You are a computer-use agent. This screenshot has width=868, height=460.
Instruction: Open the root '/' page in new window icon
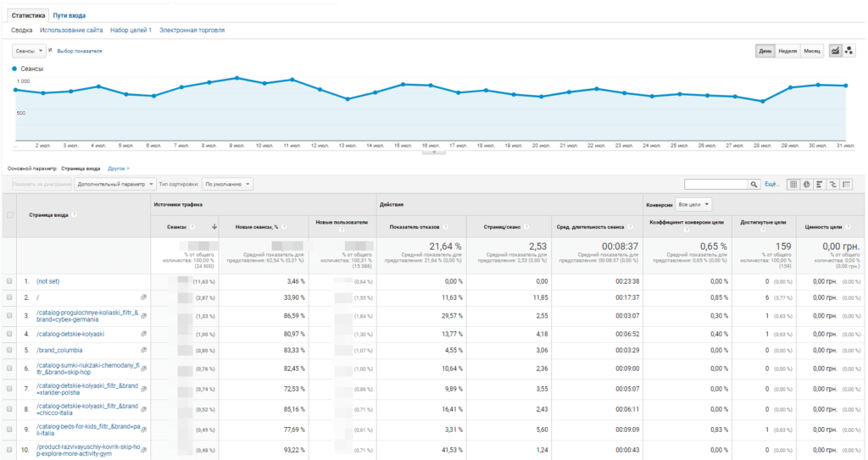143,297
